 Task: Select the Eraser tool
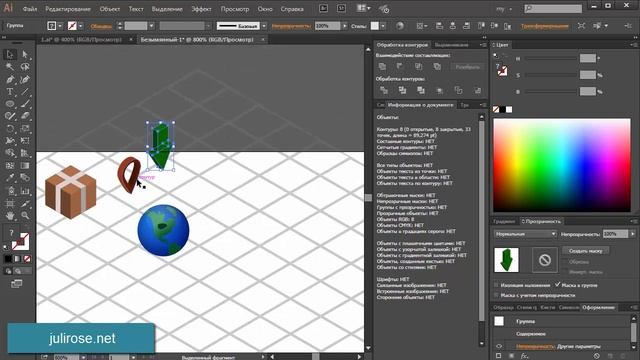click(25, 116)
